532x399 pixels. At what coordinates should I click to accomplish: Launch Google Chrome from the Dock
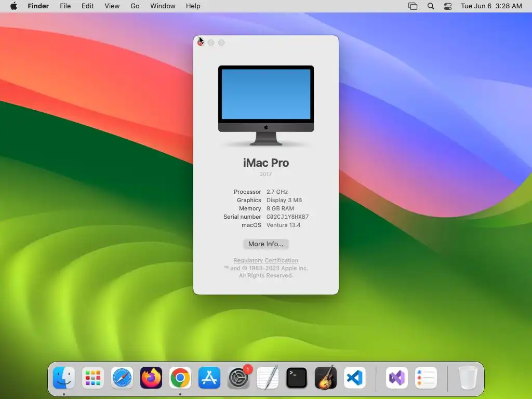(x=180, y=378)
